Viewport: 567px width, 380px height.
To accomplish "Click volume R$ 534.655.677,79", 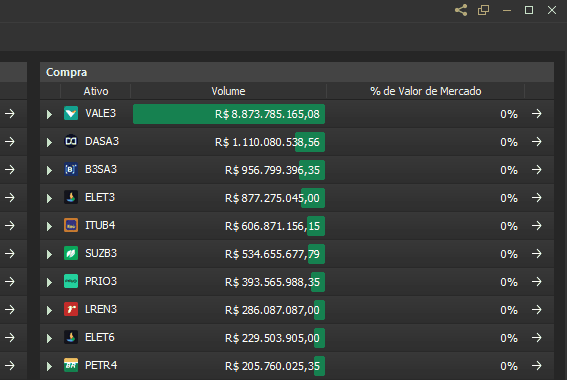I will pos(272,254).
